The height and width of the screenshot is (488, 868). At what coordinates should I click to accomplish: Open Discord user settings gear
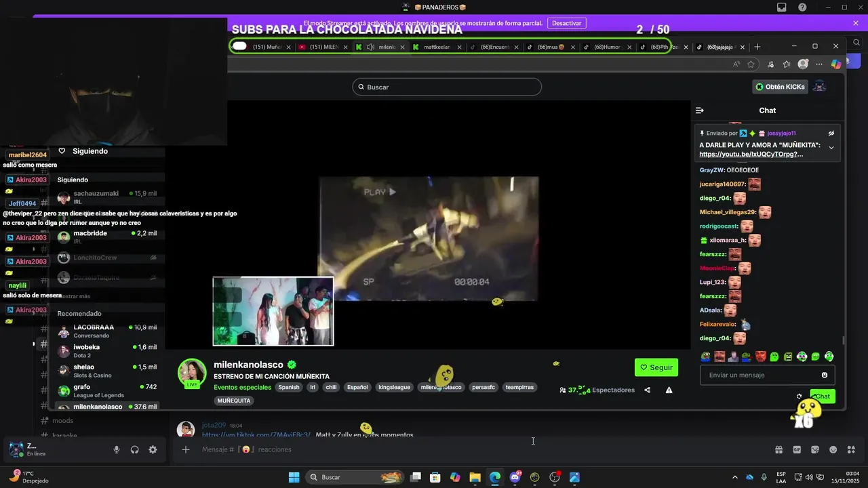pos(153,449)
